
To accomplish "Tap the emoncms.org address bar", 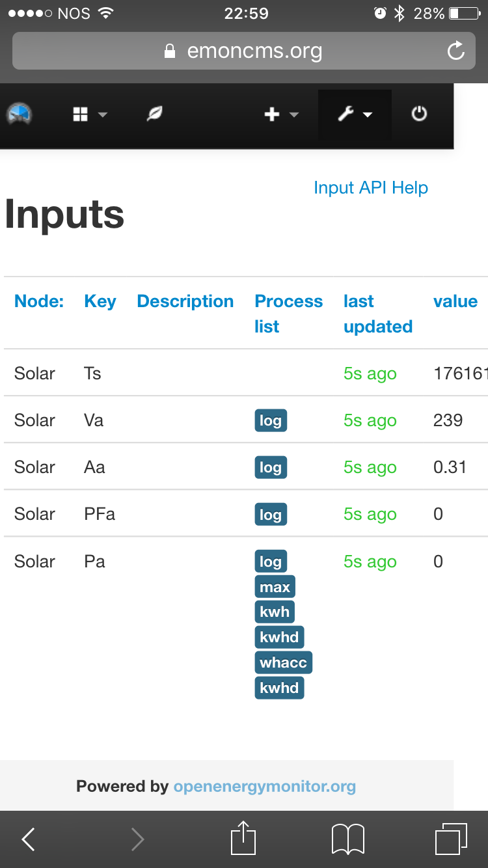I will tap(244, 51).
